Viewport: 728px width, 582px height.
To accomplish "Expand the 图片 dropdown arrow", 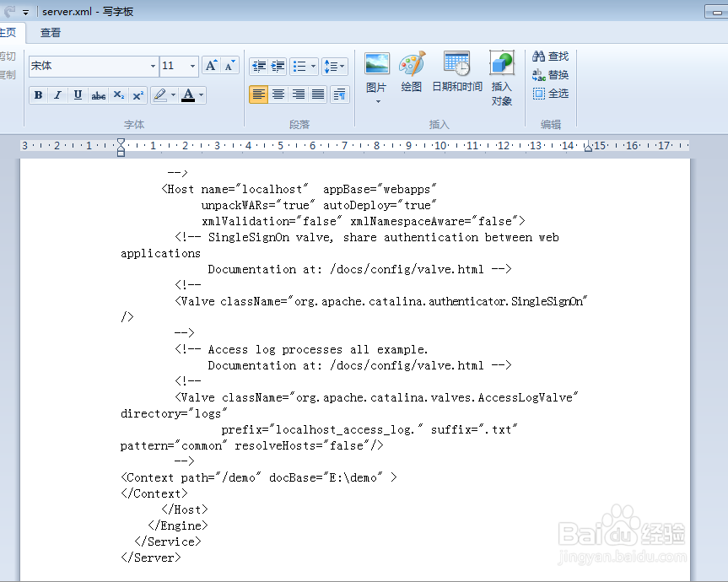I will (378, 101).
